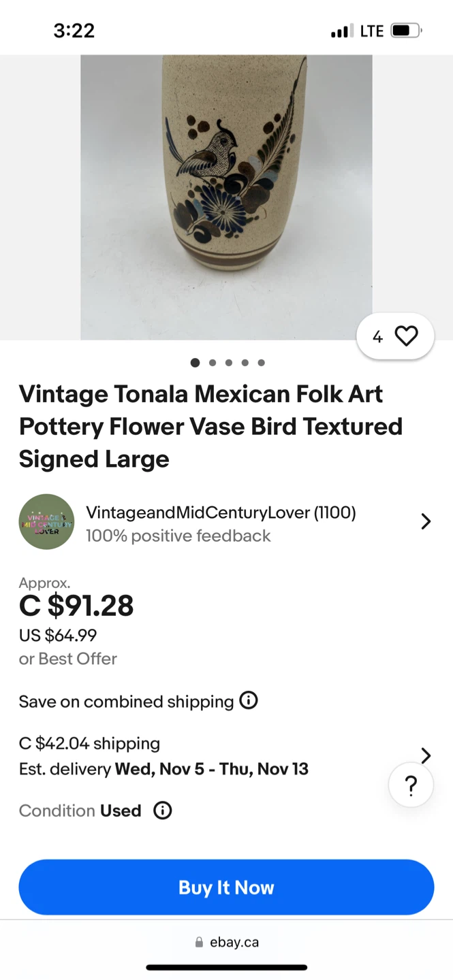Tap the Tonala vase product photo
This screenshot has width=453, height=980.
tap(226, 197)
